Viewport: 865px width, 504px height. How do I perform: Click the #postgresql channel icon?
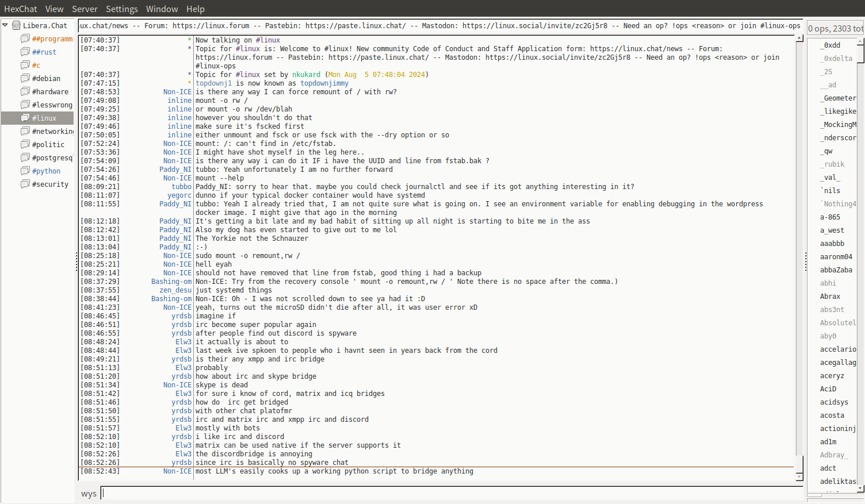coord(25,157)
